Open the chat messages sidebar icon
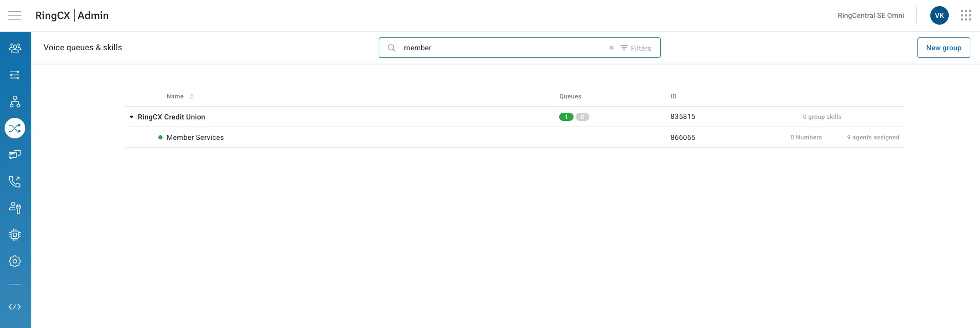980x328 pixels. click(x=15, y=155)
